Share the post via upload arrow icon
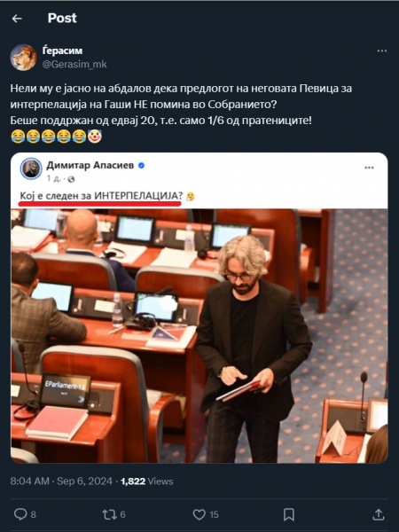This screenshot has height=532, width=399. (x=378, y=514)
